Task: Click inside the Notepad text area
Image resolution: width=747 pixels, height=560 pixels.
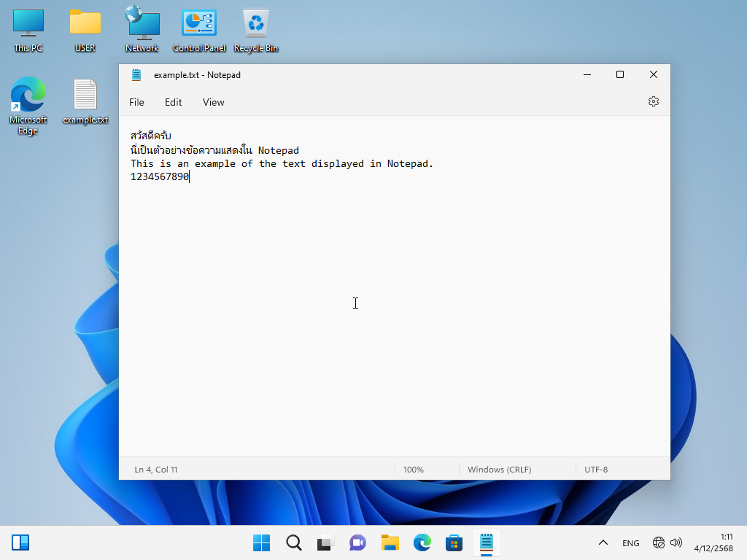Action: (x=394, y=306)
